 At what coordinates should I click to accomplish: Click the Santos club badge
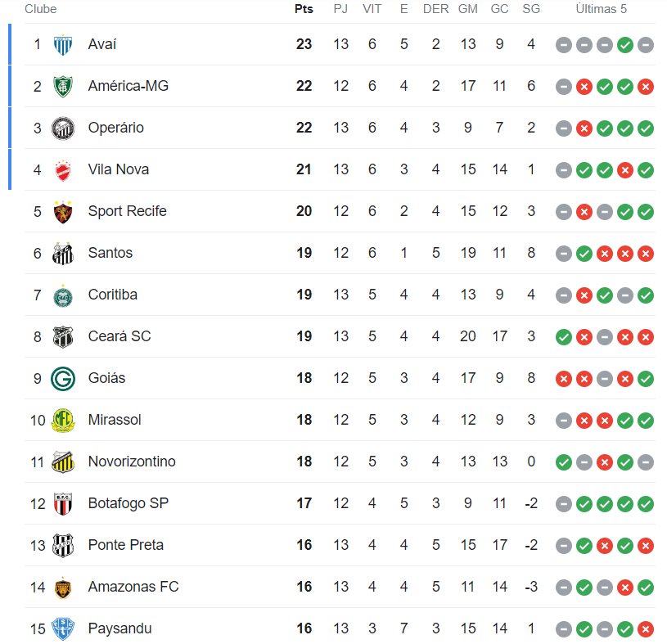(63, 254)
